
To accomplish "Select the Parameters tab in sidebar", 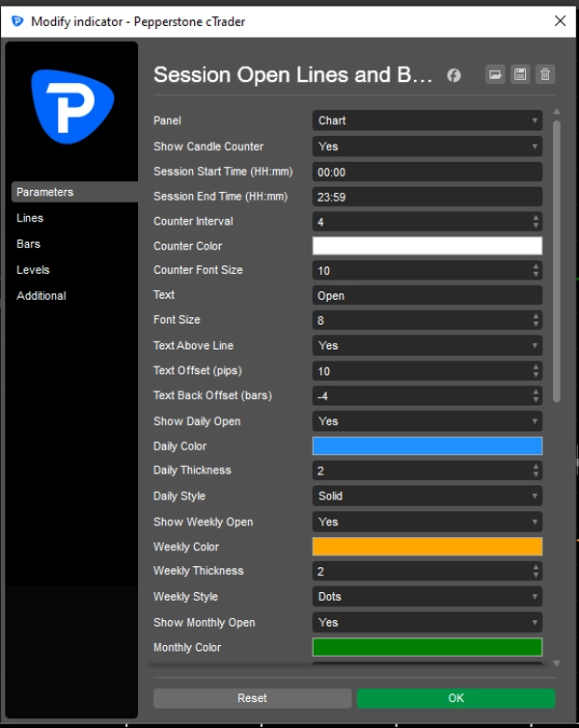I will coord(74,192).
